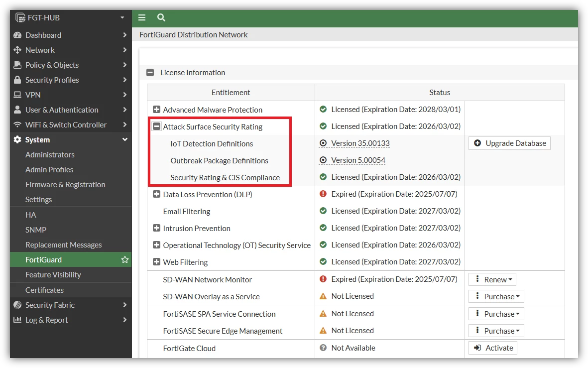Expand the Dashboard menu chevron
This screenshot has height=368, width=588.
[x=125, y=35]
